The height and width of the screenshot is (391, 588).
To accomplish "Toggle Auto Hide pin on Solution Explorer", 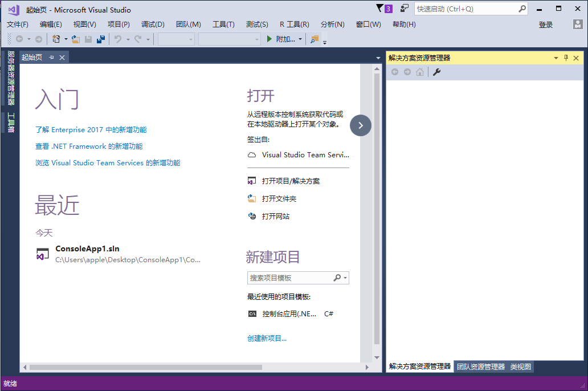I will [566, 58].
